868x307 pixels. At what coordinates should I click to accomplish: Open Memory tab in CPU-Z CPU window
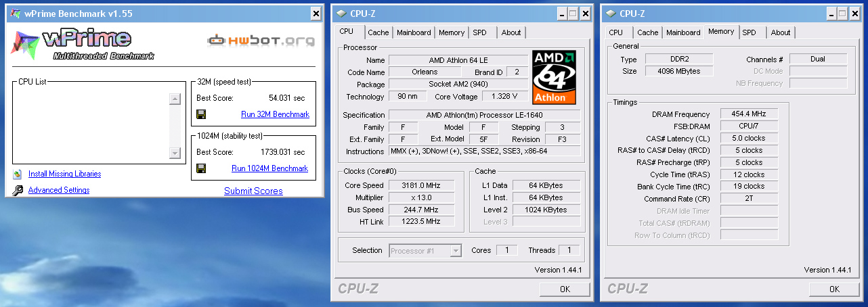point(452,32)
